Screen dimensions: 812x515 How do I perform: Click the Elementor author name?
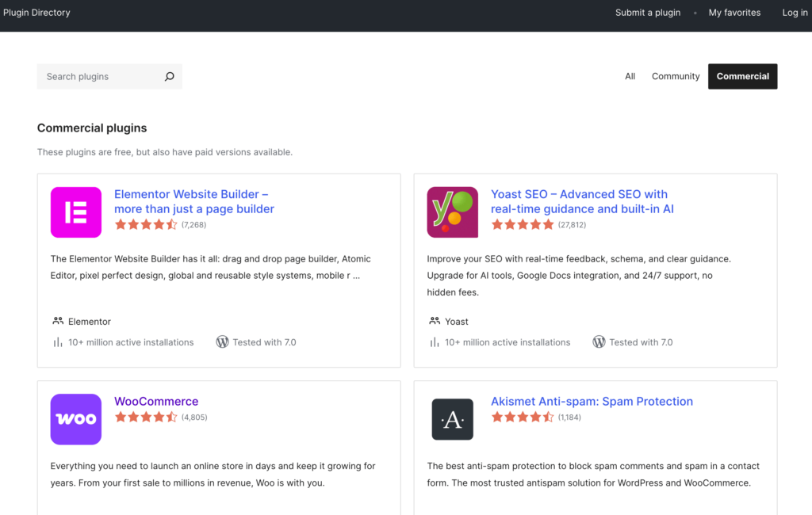click(90, 322)
